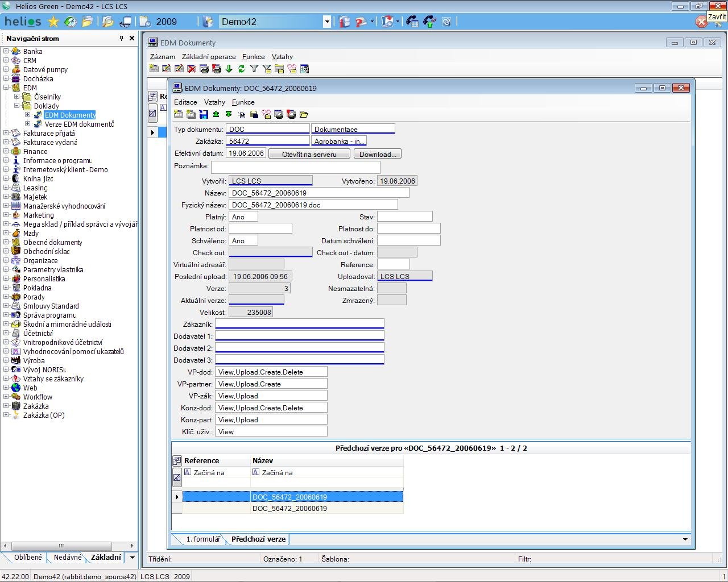
Task: Click the delete record red X icon
Action: coord(192,69)
